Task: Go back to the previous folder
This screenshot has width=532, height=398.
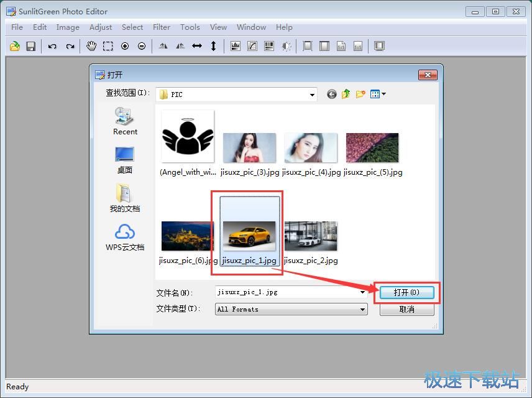Action: (332, 94)
